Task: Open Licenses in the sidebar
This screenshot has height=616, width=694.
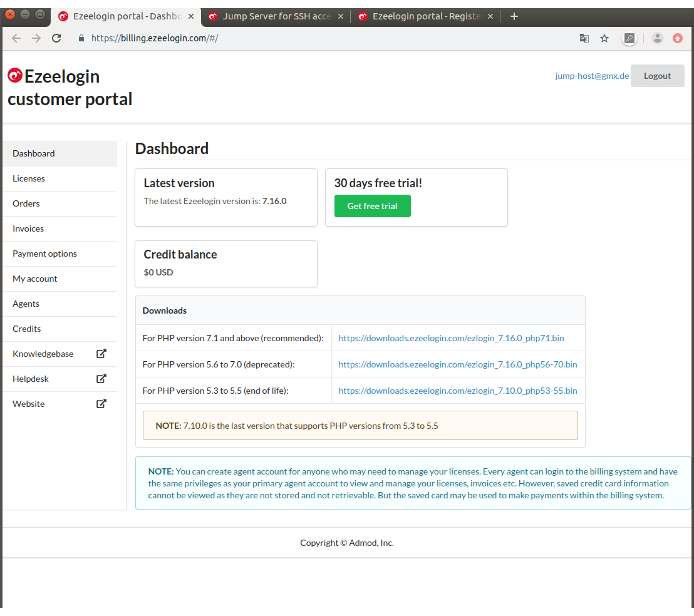Action: 29,178
